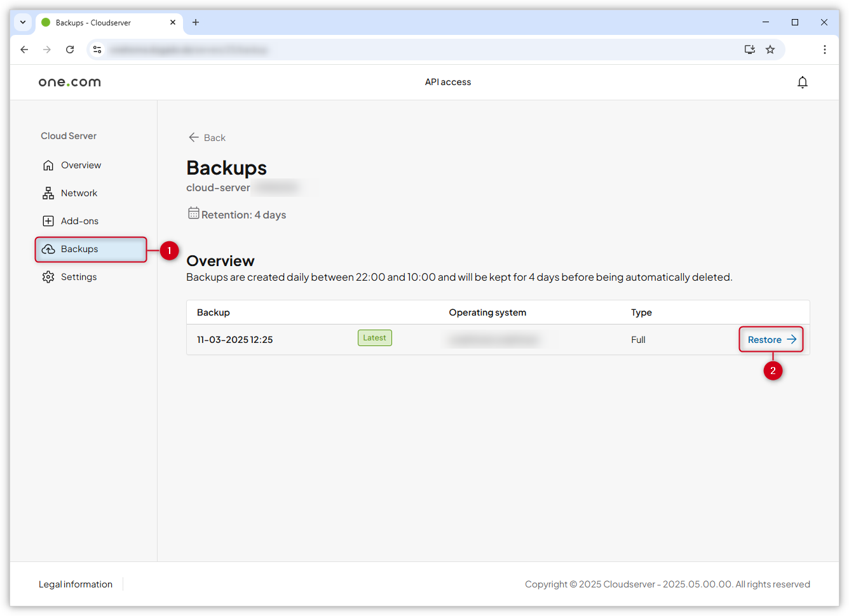Open Legal information
This screenshot has width=849, height=616.
75,584
